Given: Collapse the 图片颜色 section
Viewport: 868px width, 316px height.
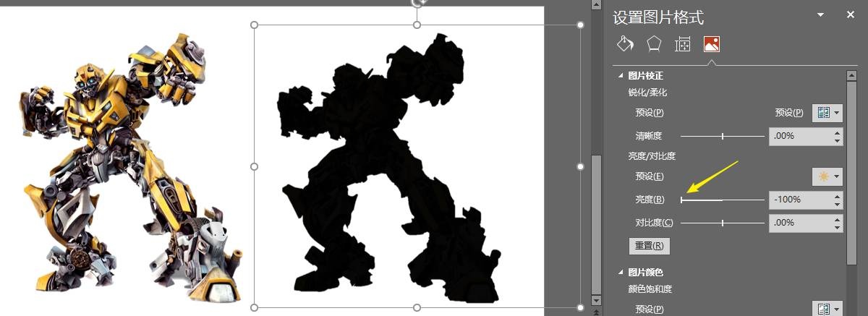Looking at the screenshot, I should tap(620, 272).
